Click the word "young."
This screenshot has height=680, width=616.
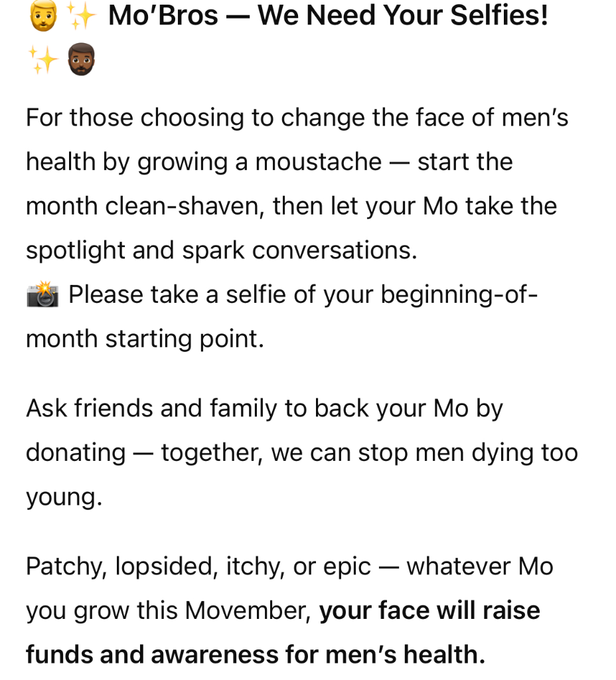[x=64, y=497]
